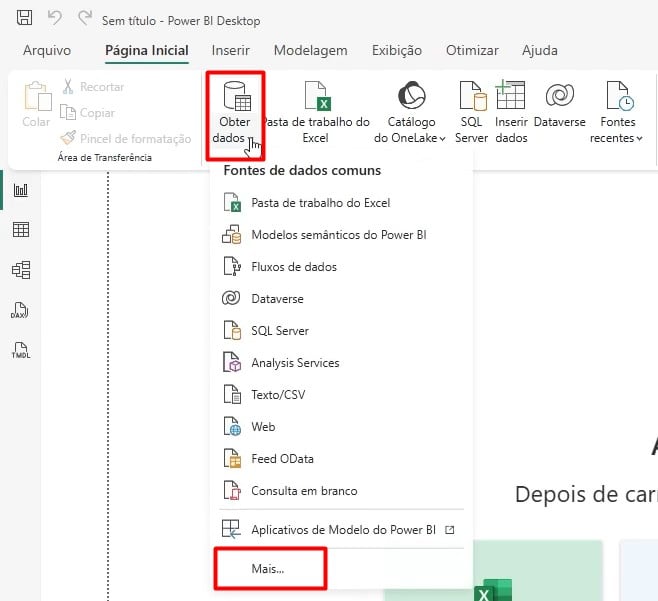Choose Pasta de trabalho do Excel menu item
The height and width of the screenshot is (601, 658).
(341, 203)
